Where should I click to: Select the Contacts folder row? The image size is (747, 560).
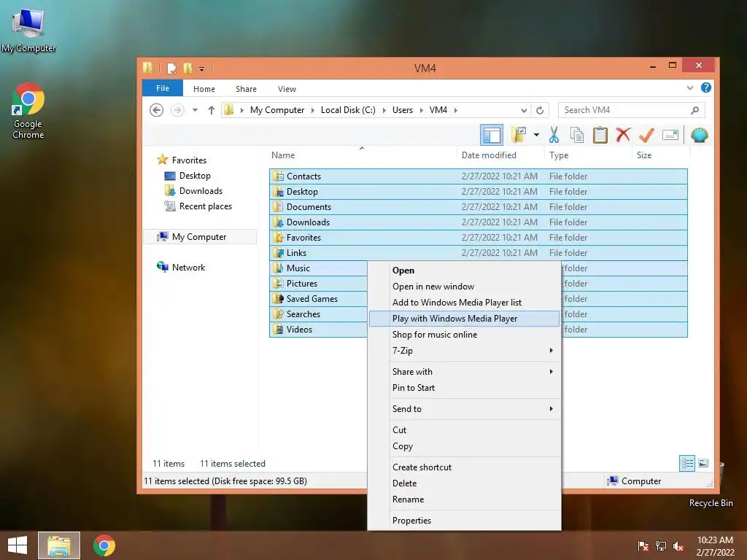[x=479, y=176]
